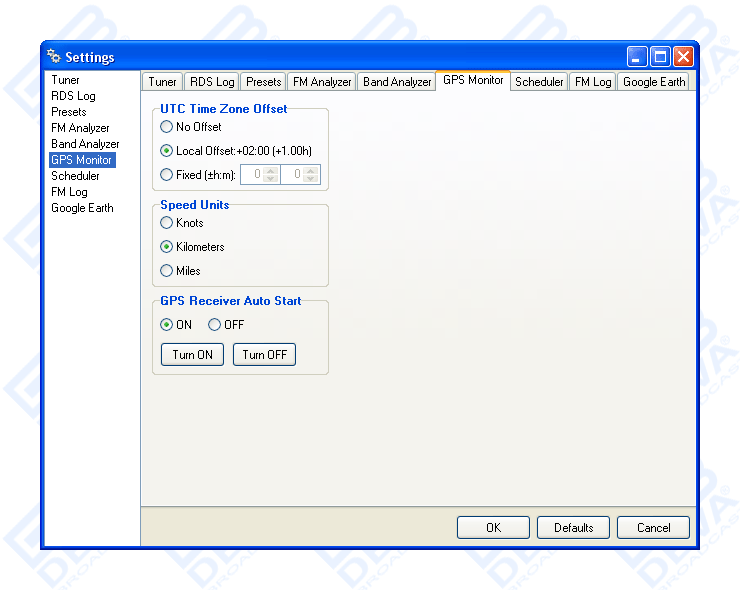740x590 pixels.
Task: Restore settings with Defaults button
Action: (573, 527)
